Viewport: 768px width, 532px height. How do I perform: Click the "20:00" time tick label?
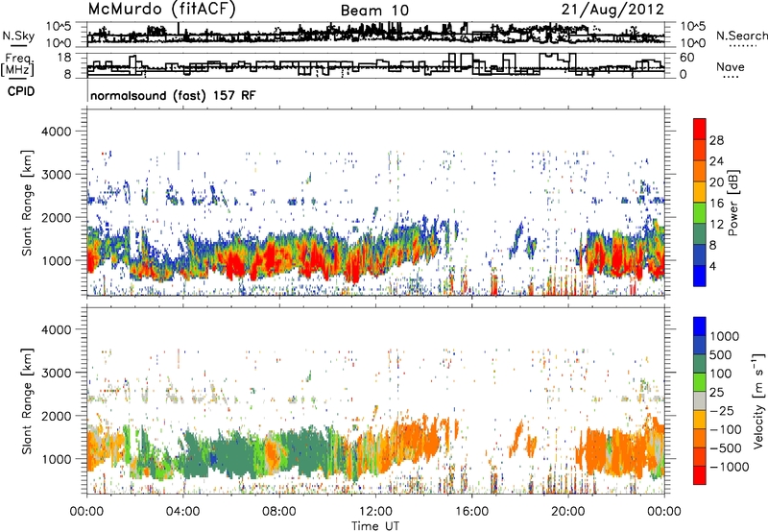567,511
